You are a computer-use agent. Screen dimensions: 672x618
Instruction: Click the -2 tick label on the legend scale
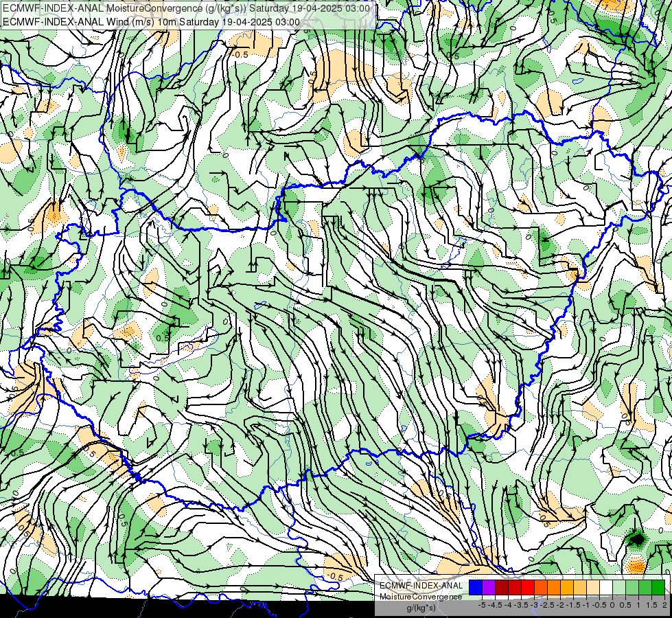tap(560, 605)
